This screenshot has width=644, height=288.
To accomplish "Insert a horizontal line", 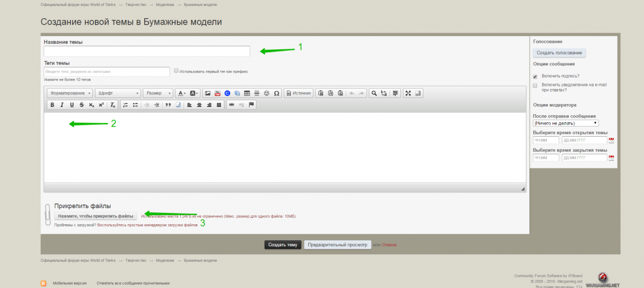I will (x=257, y=93).
